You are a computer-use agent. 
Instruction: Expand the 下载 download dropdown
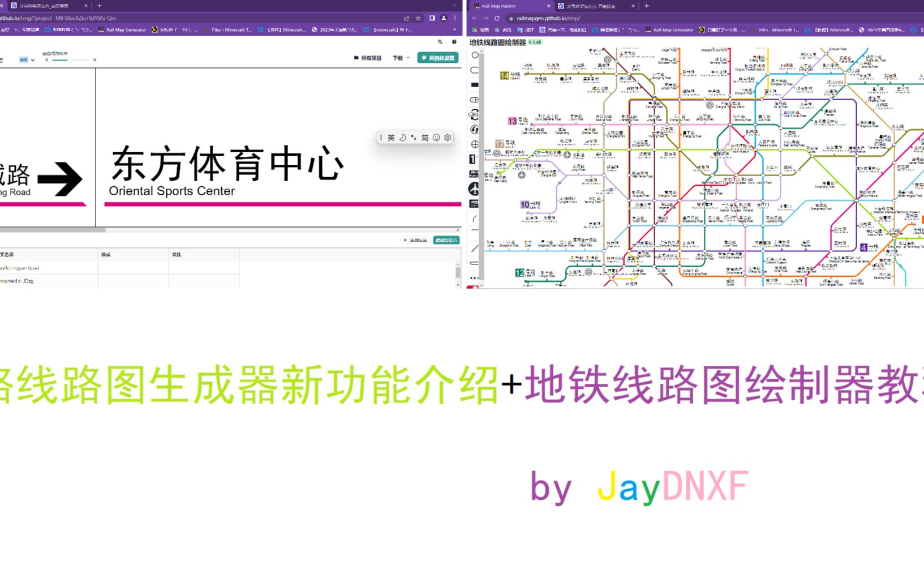401,58
